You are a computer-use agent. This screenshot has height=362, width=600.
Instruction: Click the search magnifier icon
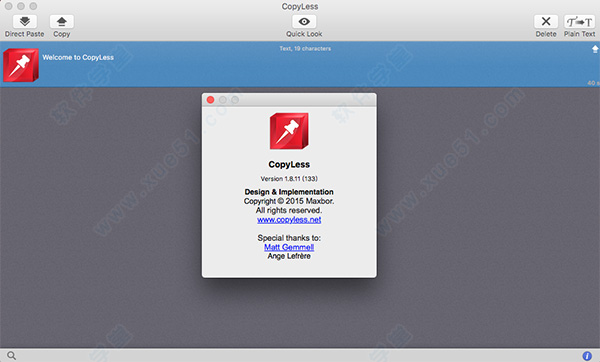coord(11,355)
